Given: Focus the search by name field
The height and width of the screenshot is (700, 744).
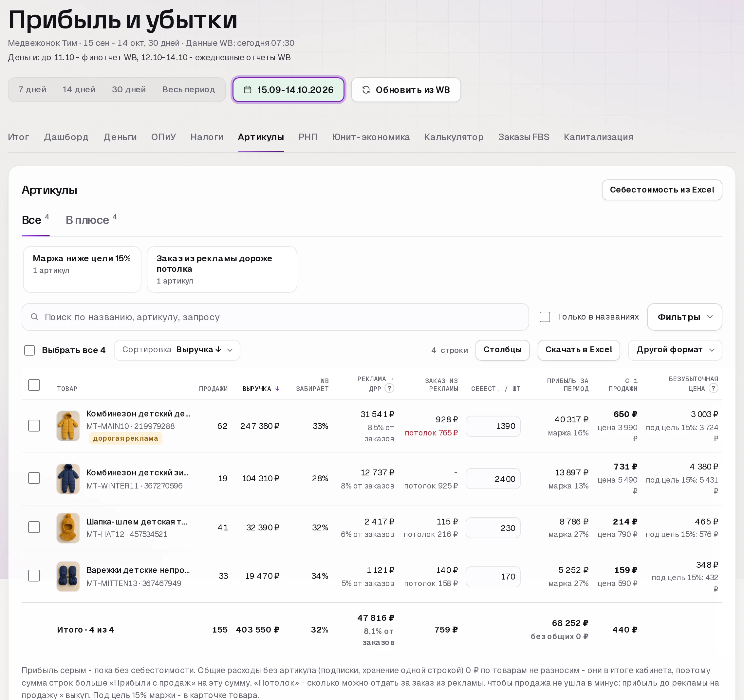Looking at the screenshot, I should tap(275, 317).
